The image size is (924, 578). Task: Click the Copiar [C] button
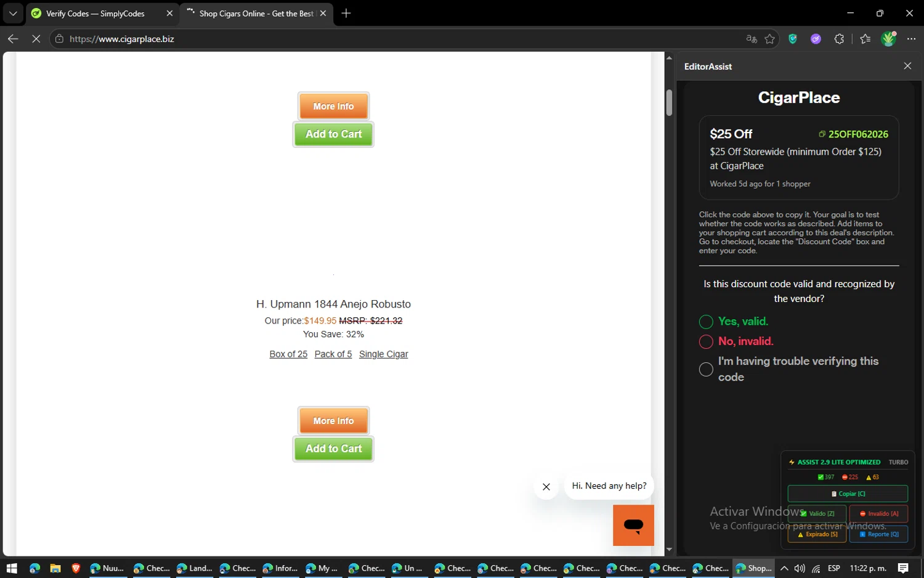[848, 494]
